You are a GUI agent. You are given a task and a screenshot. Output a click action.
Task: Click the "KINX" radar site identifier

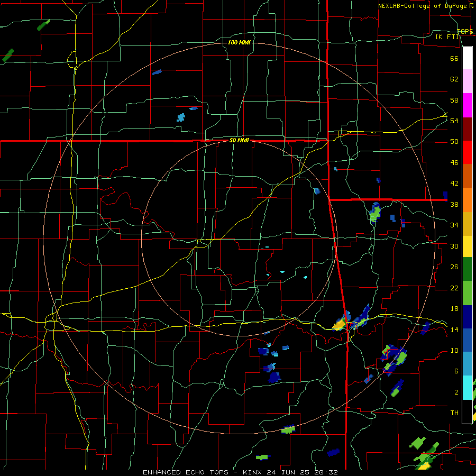[x=253, y=472]
